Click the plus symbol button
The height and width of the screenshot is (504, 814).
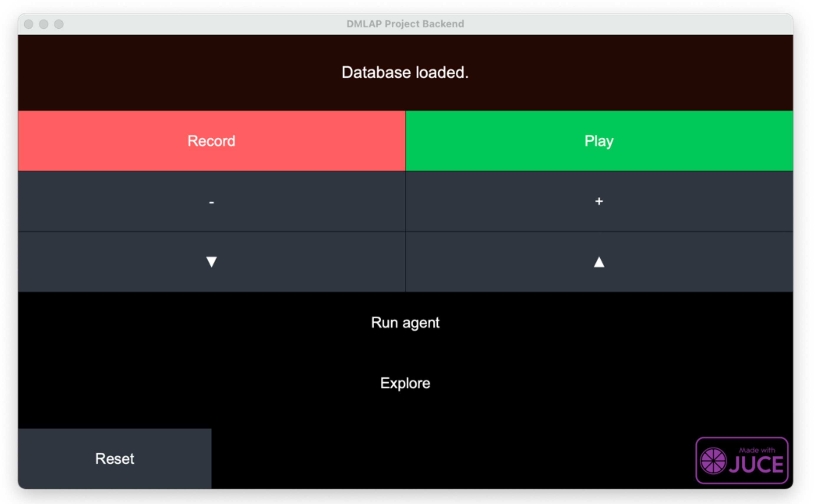599,201
